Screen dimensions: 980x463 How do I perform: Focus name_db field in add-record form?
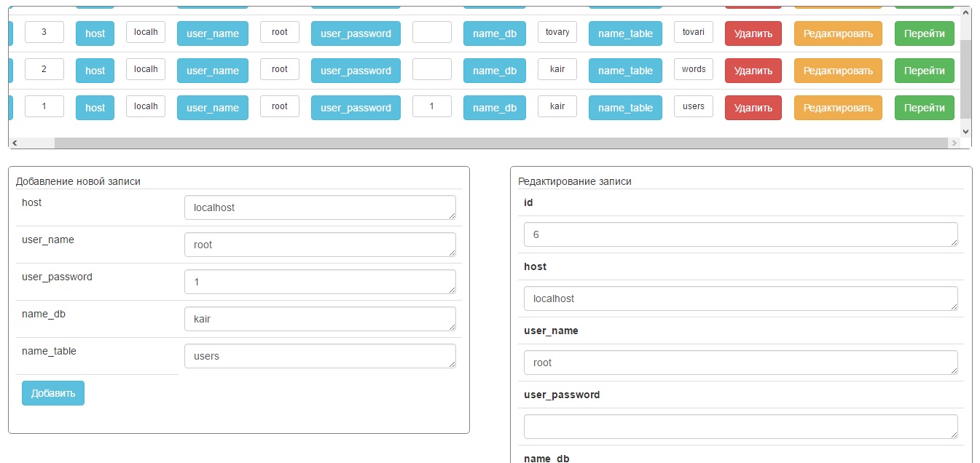[x=320, y=319]
